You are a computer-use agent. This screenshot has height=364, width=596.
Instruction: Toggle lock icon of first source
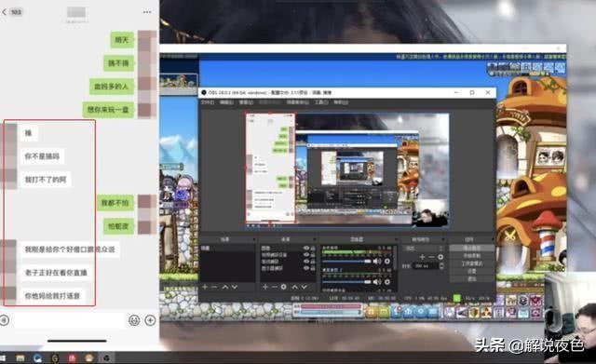pos(313,249)
